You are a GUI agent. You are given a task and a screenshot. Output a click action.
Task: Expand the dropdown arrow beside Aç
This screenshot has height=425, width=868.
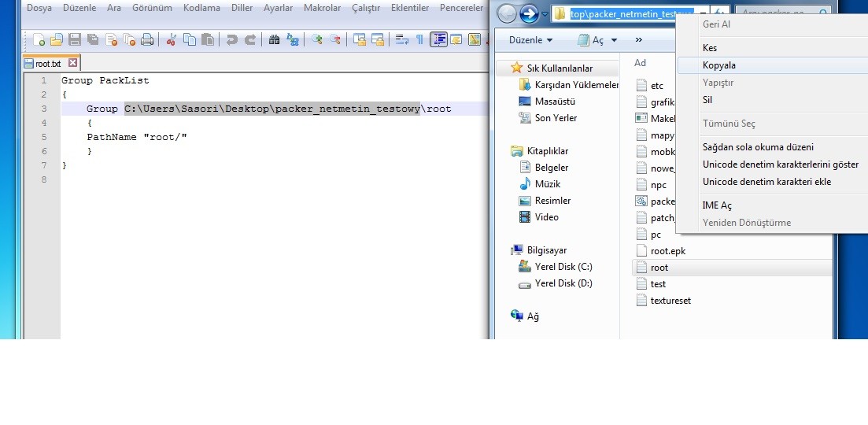pos(614,40)
